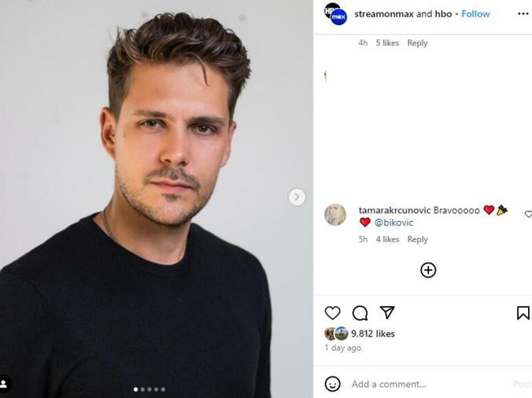Open the HBO Max profile avatar
Viewport: 532px width, 398px height.
pos(336,14)
